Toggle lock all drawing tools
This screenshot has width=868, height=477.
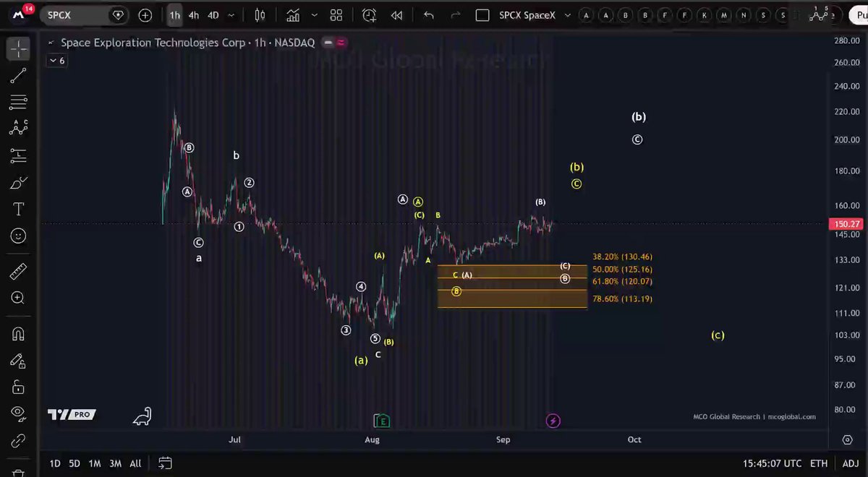point(18,387)
